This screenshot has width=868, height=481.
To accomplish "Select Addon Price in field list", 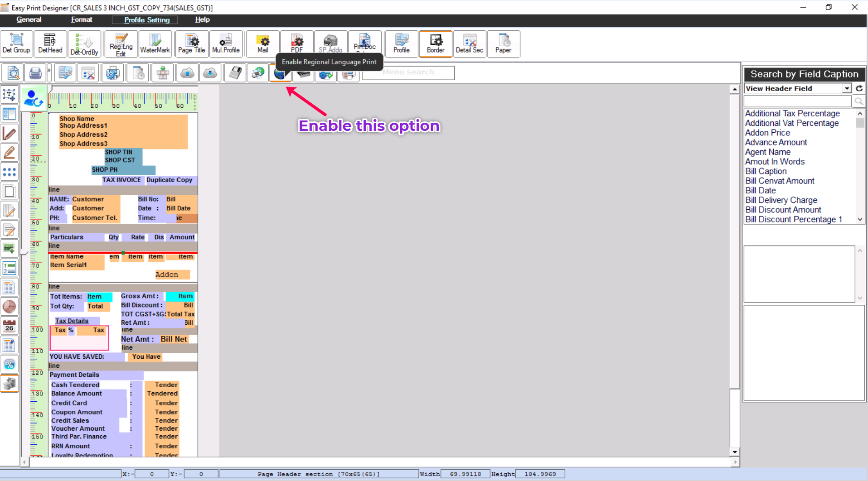I will pyautogui.click(x=767, y=133).
